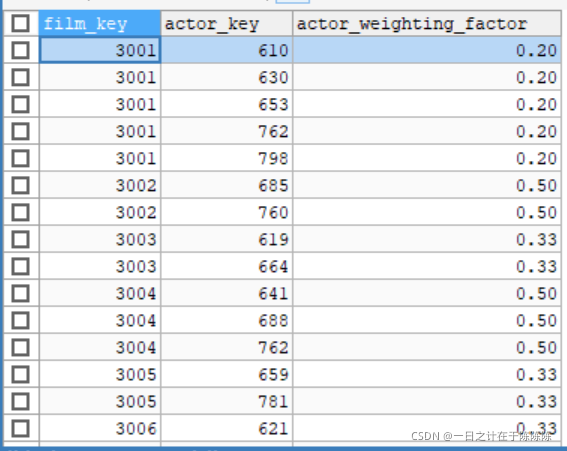Tick checkbox for actor_key 619 row
This screenshot has width=567, height=451.
20,239
